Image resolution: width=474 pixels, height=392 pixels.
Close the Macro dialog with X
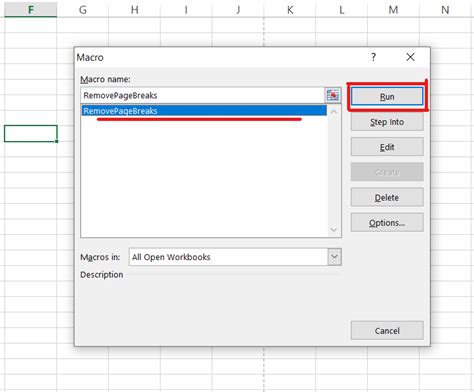pos(410,57)
